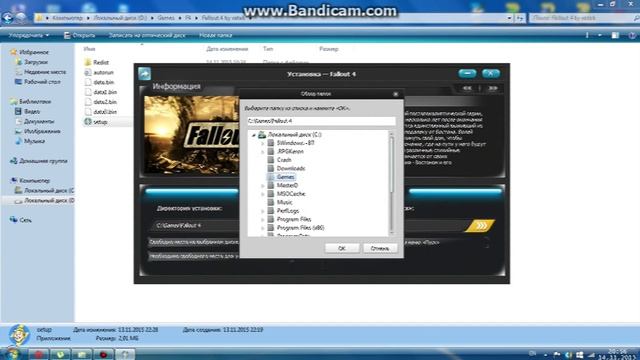Open the Windows Start button
Screen dimensions: 640x360
click(12, 354)
